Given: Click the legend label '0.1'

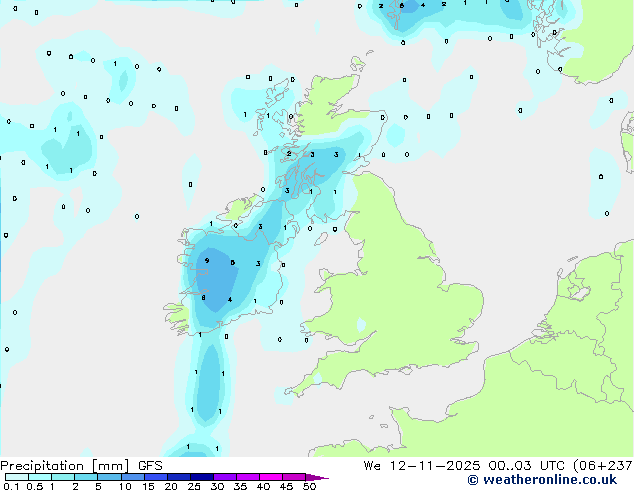Looking at the screenshot, I should coord(11,486).
